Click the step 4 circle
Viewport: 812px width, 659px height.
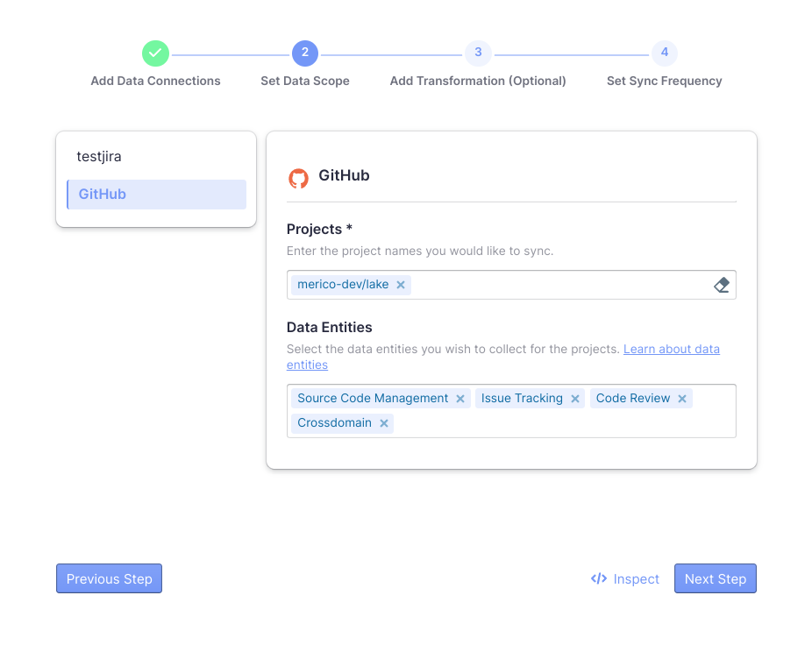[665, 53]
